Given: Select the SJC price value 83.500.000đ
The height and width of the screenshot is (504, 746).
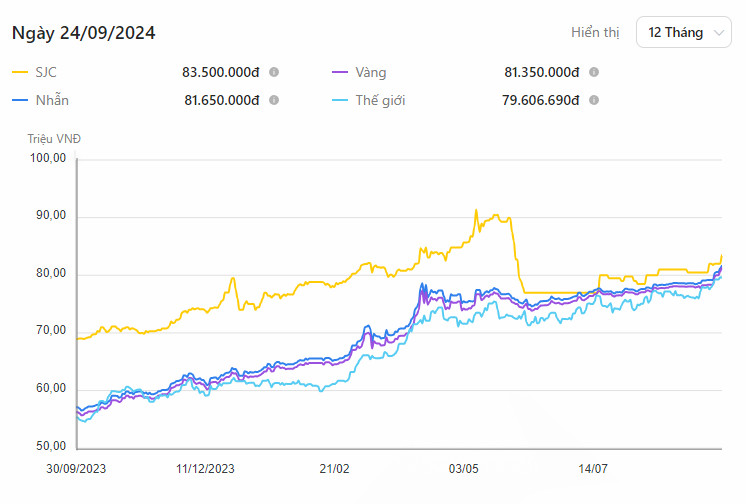Looking at the screenshot, I should point(221,73).
